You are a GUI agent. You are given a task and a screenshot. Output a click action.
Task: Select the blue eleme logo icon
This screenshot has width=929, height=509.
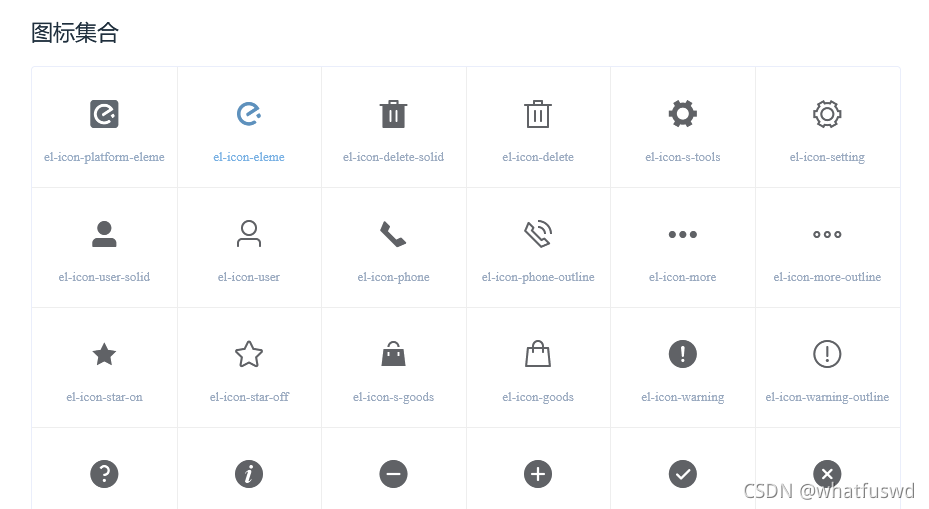pyautogui.click(x=249, y=114)
